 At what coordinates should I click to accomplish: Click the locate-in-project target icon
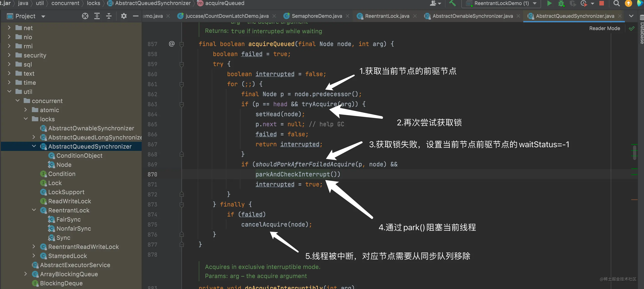tap(85, 16)
